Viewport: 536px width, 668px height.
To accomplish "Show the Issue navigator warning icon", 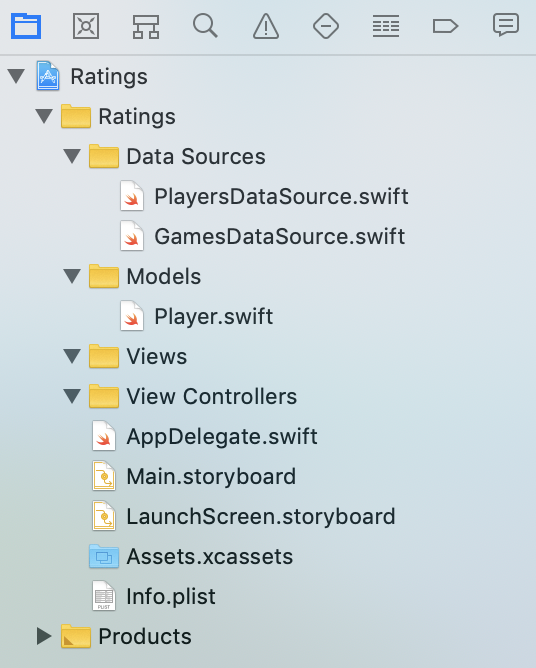I will [266, 26].
